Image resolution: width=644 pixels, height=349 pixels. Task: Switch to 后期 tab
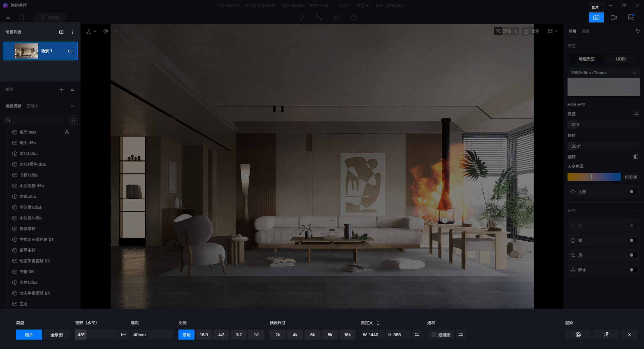(585, 31)
